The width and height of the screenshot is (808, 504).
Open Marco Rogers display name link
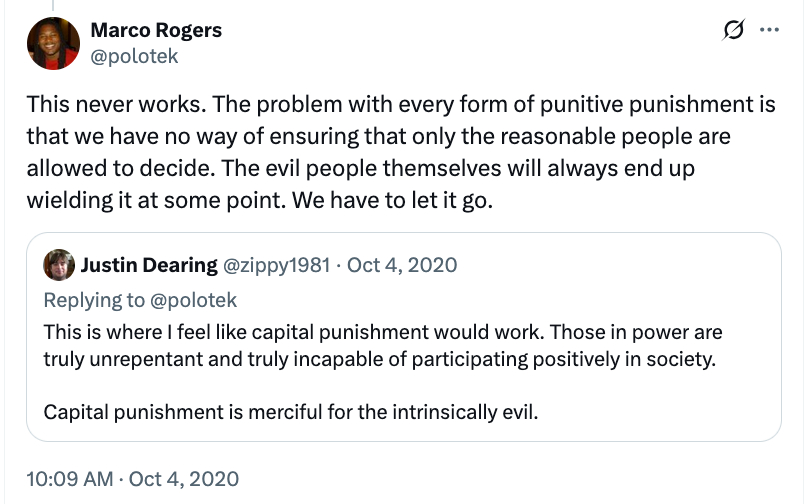(156, 30)
